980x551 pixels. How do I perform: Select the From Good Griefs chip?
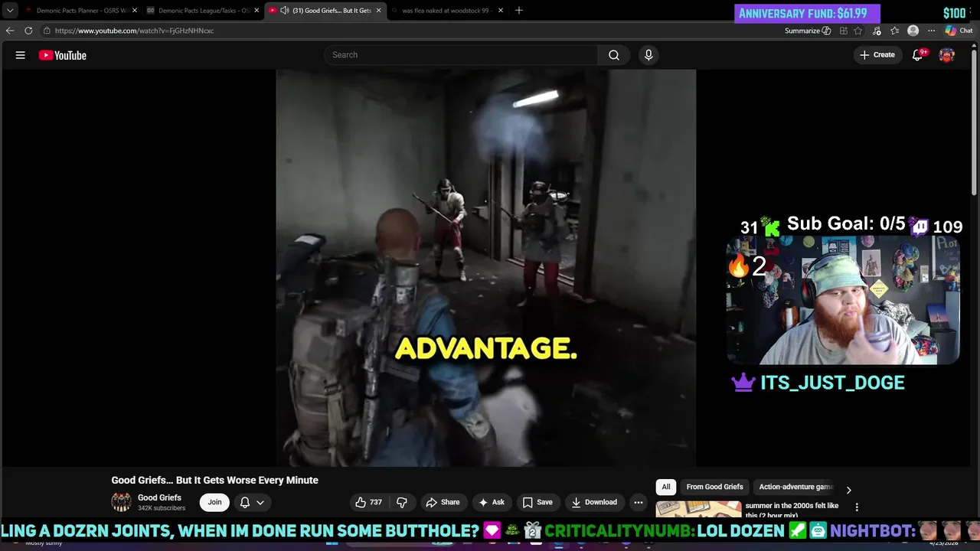[x=714, y=487]
